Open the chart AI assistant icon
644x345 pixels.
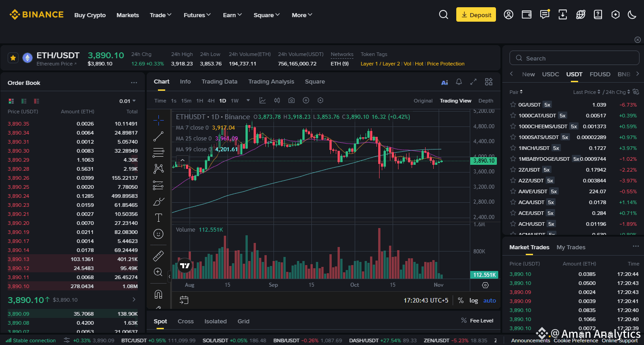tap(445, 82)
